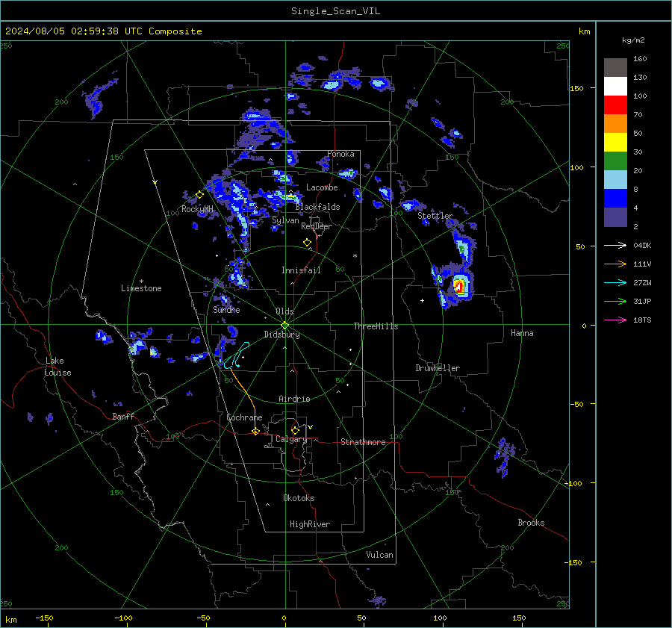Click the white 04DK aircraft arrow in legend

pyautogui.click(x=615, y=245)
